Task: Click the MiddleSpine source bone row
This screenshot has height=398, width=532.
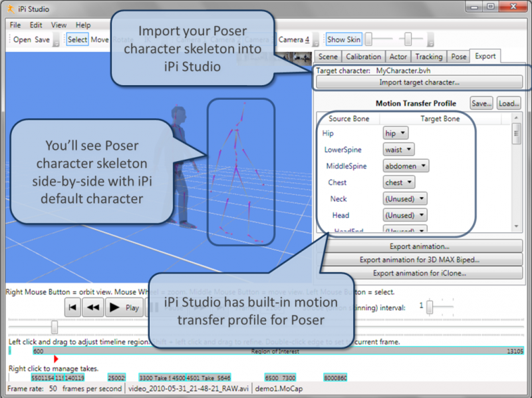Action: pyautogui.click(x=346, y=166)
